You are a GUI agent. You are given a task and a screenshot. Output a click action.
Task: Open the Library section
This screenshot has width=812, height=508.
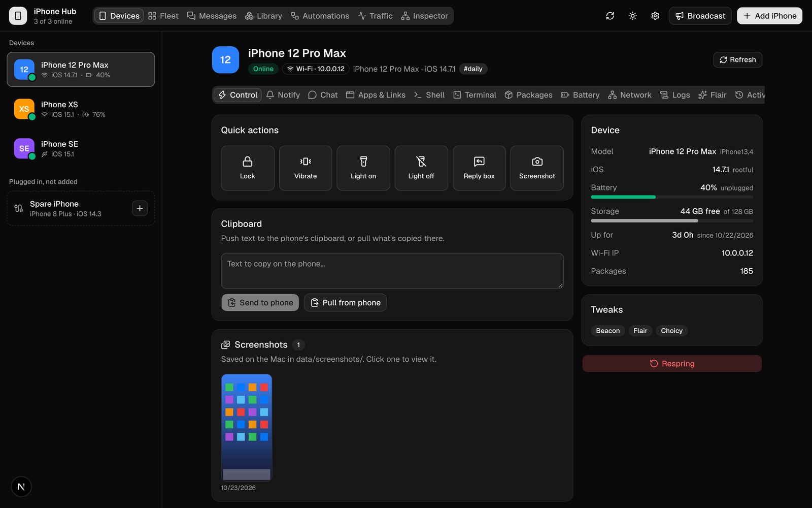click(263, 16)
